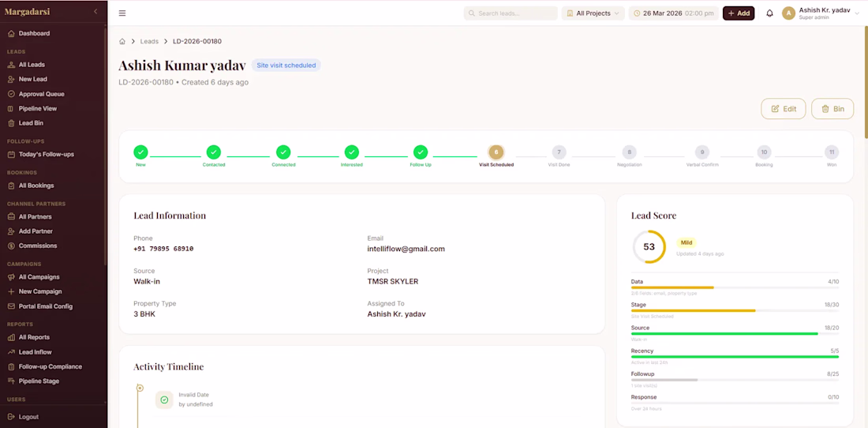The width and height of the screenshot is (868, 428).
Task: Click the Portal Email Config envelope icon
Action: [x=11, y=306]
